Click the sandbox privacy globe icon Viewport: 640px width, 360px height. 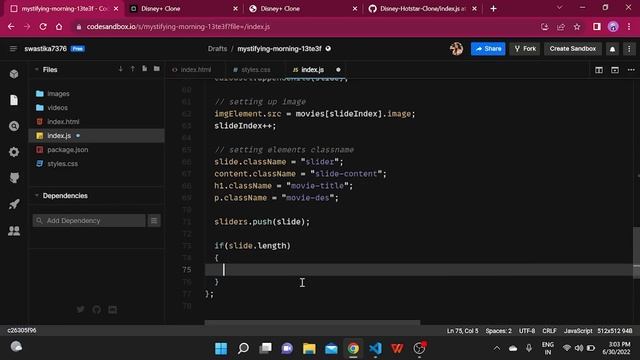coord(328,49)
